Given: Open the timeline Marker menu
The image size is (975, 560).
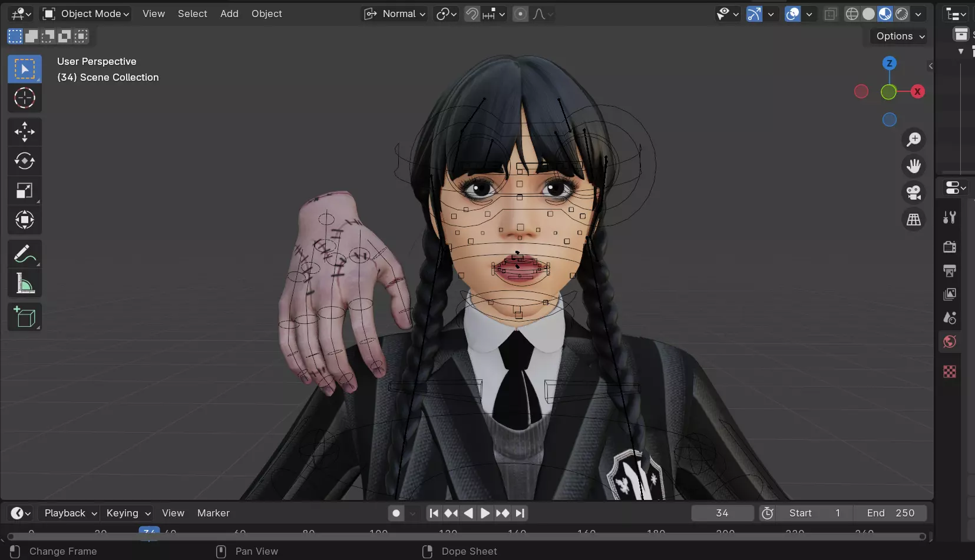Looking at the screenshot, I should (213, 513).
